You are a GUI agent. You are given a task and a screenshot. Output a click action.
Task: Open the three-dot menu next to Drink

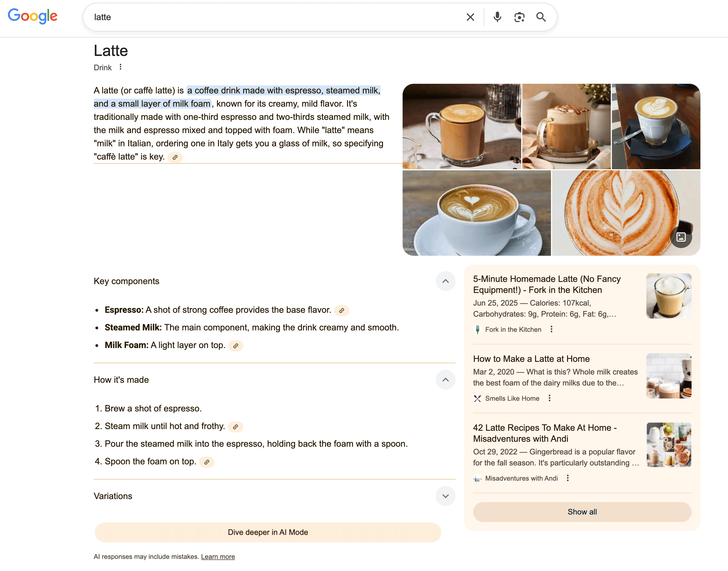point(121,66)
